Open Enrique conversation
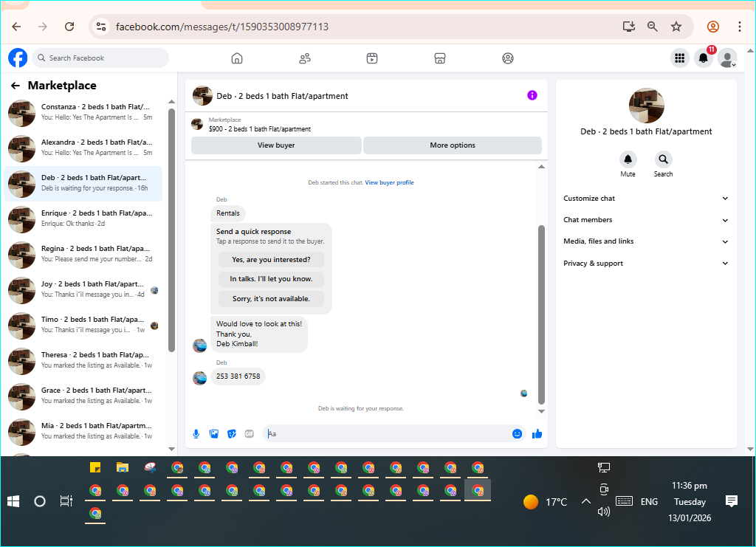The width and height of the screenshot is (756, 547). click(83, 219)
